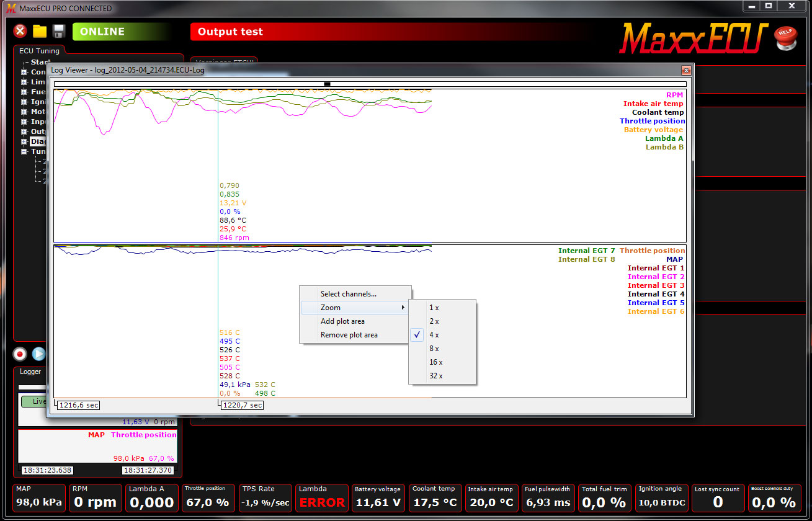Screen dimensions: 812x521
Task: Close the Log Viewer window
Action: tap(686, 70)
